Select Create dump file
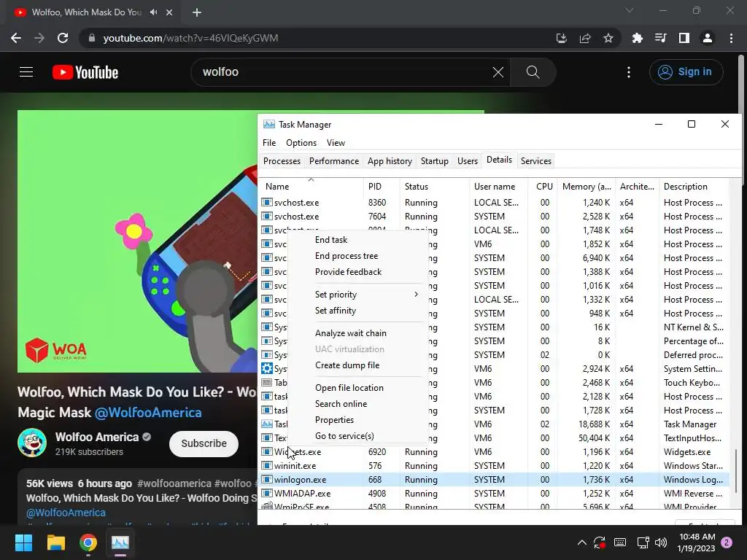This screenshot has height=560, width=747. (x=347, y=365)
